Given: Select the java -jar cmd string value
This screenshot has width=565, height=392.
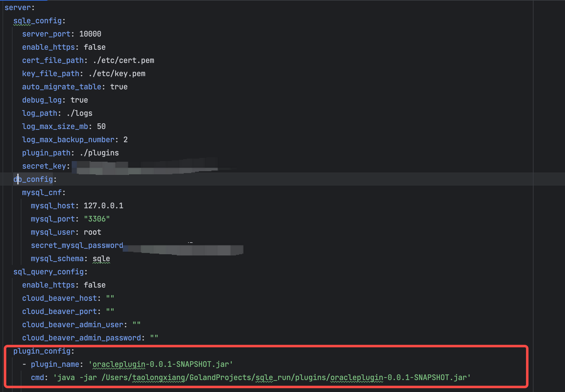Looking at the screenshot, I should click(x=261, y=377).
